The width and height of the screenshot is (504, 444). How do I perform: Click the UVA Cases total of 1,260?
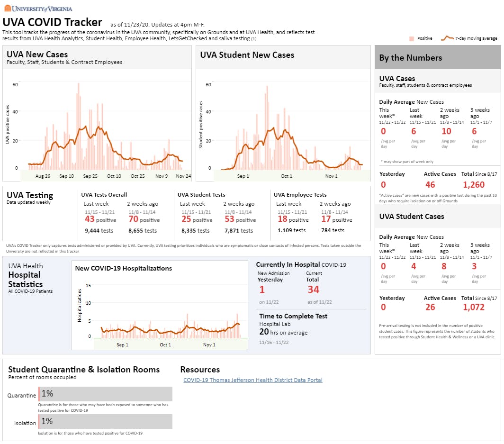[x=474, y=185]
